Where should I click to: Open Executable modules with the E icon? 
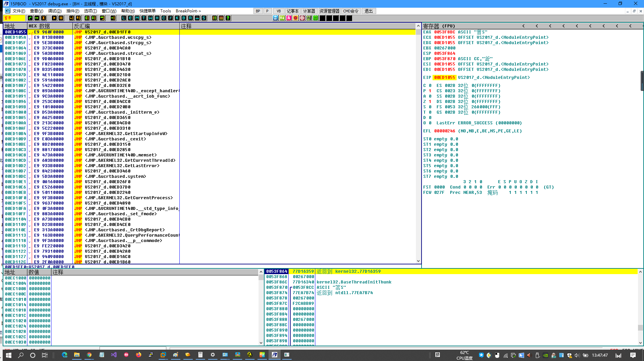pyautogui.click(x=130, y=18)
